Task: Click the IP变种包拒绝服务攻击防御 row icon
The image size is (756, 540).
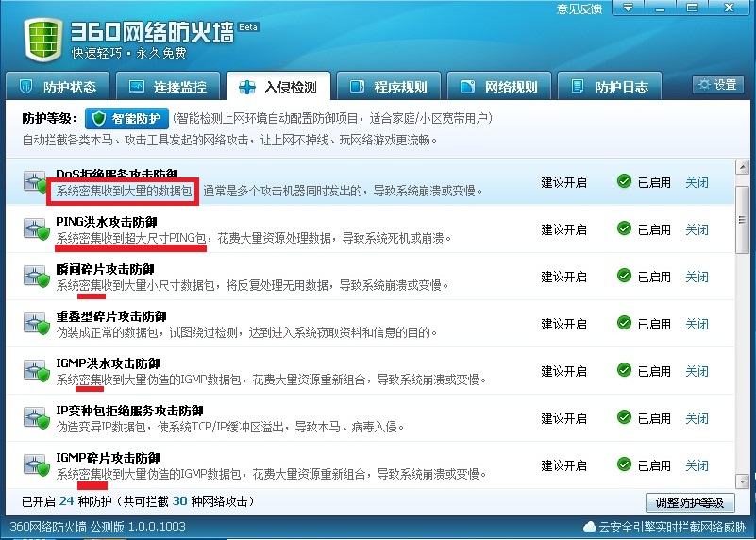Action: point(37,418)
